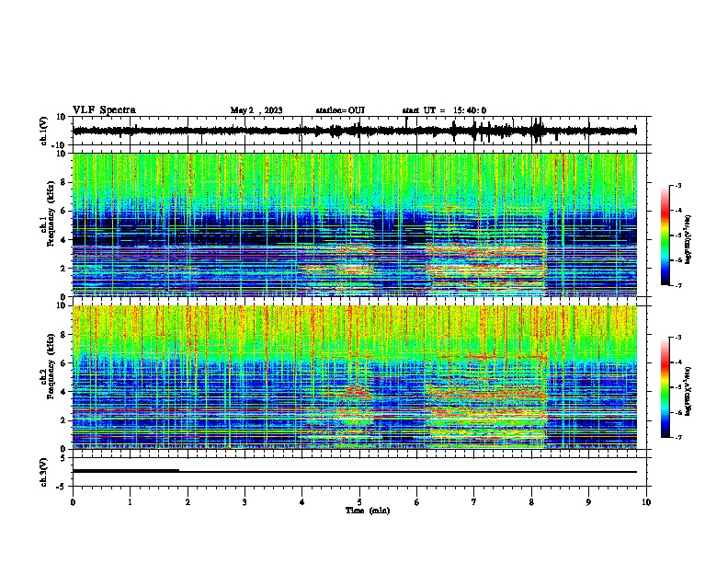Select the 'start UT = 15:40:0' text
The height and width of the screenshot is (563, 728).
[444, 110]
